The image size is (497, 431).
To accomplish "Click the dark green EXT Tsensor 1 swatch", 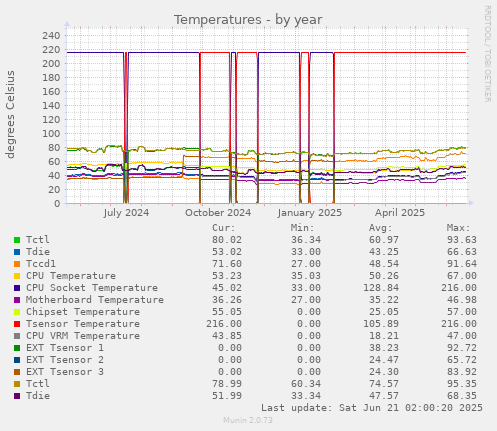I will coord(17,348).
